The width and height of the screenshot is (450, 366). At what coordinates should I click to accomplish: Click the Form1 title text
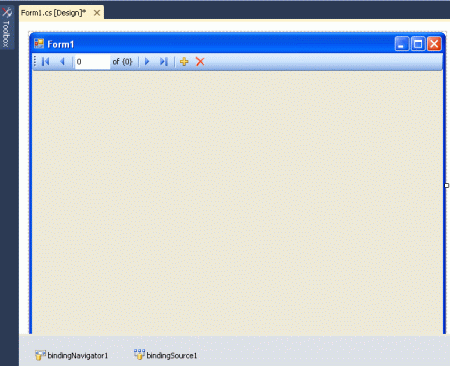pos(61,44)
